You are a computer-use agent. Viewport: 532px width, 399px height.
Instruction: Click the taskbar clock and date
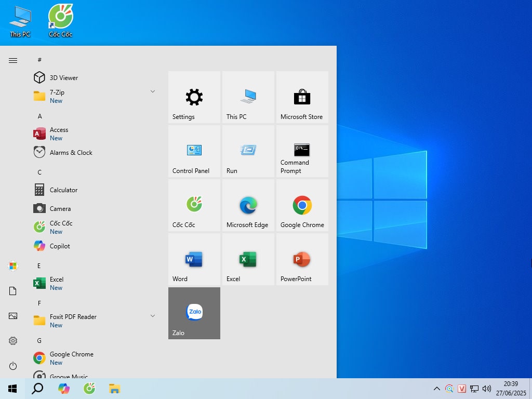tap(511, 388)
